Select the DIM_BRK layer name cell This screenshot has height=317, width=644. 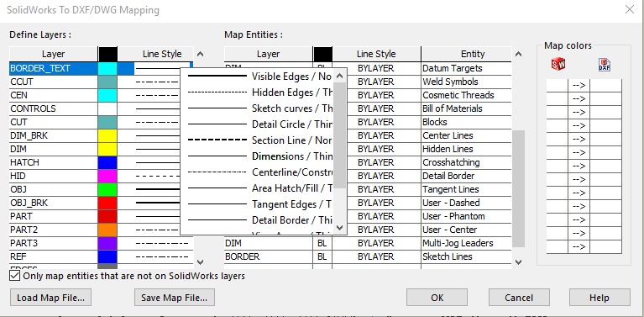tap(54, 135)
